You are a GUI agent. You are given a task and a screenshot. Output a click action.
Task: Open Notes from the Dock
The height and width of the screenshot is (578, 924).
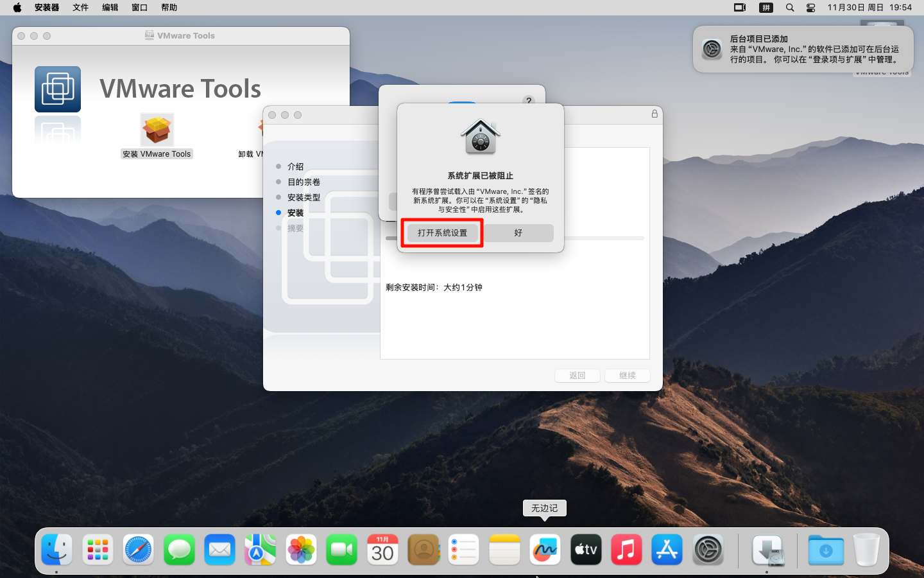coord(504,550)
